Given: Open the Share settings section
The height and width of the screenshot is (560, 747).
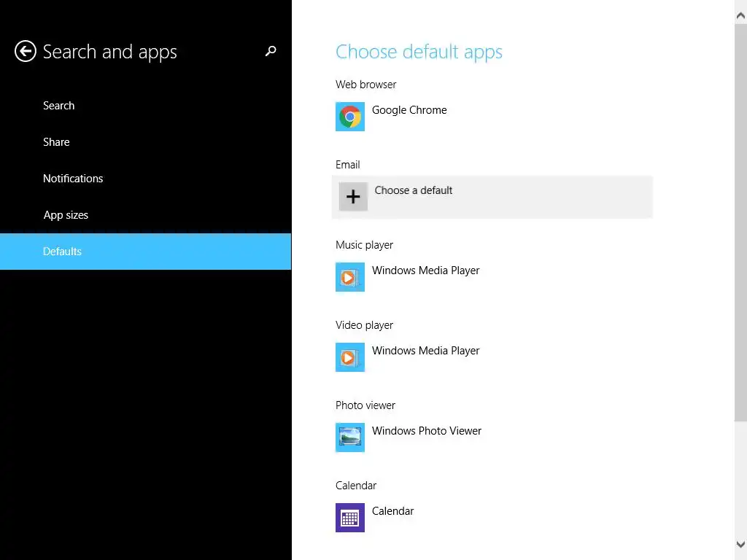Looking at the screenshot, I should (145, 142).
